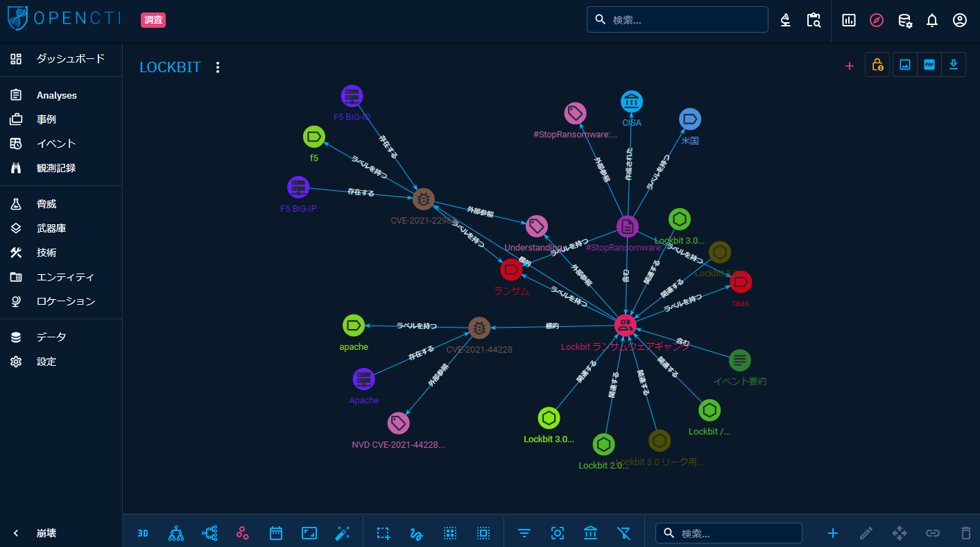
Task: Click the create relationship link icon
Action: point(933,533)
